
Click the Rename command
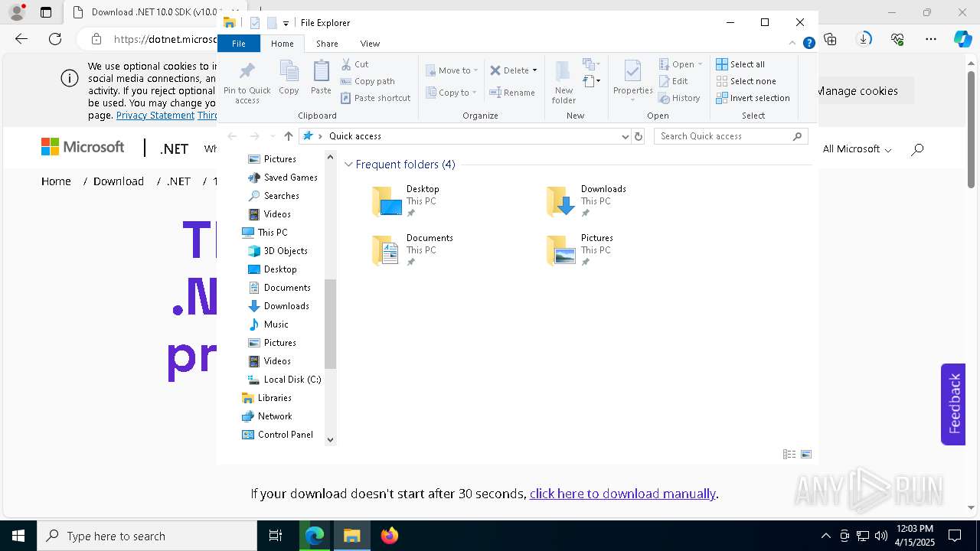tap(513, 93)
